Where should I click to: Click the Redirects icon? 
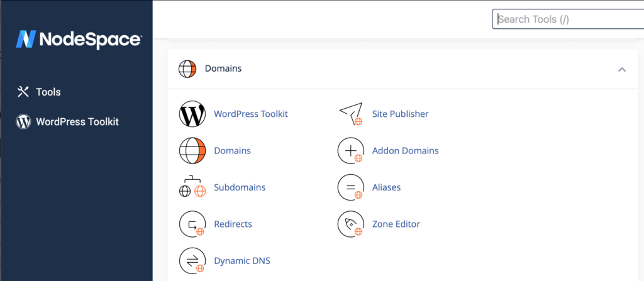[x=192, y=224]
